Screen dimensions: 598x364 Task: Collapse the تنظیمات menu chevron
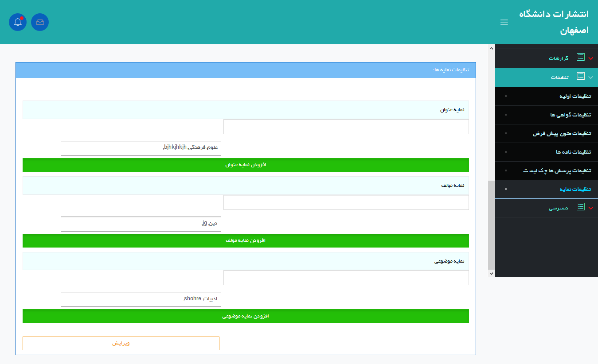(590, 77)
